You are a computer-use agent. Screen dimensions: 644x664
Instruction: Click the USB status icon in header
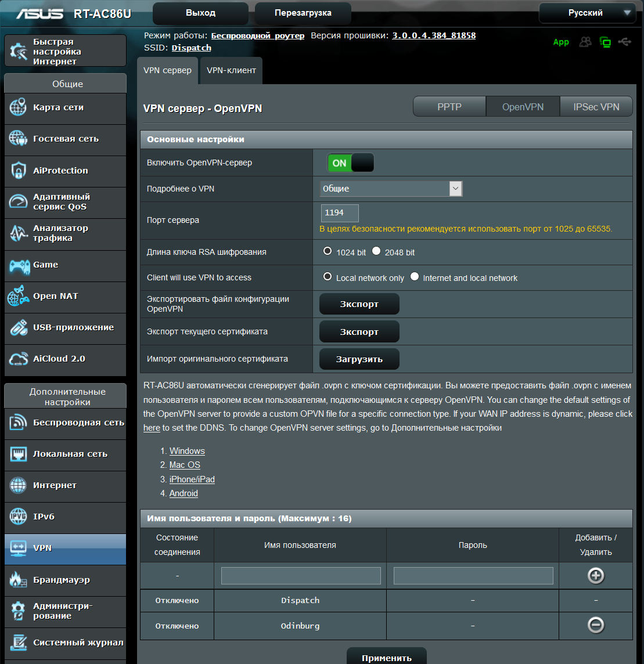click(624, 42)
